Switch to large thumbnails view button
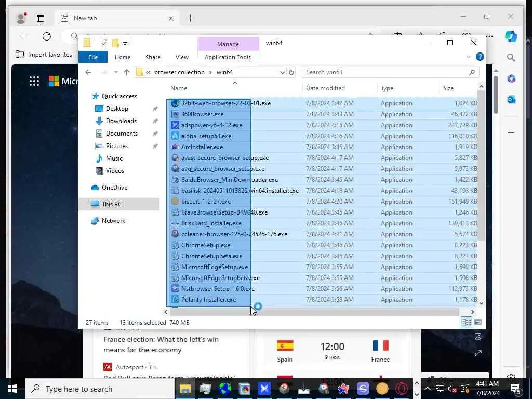Image resolution: width=532 pixels, height=399 pixels. point(478,322)
